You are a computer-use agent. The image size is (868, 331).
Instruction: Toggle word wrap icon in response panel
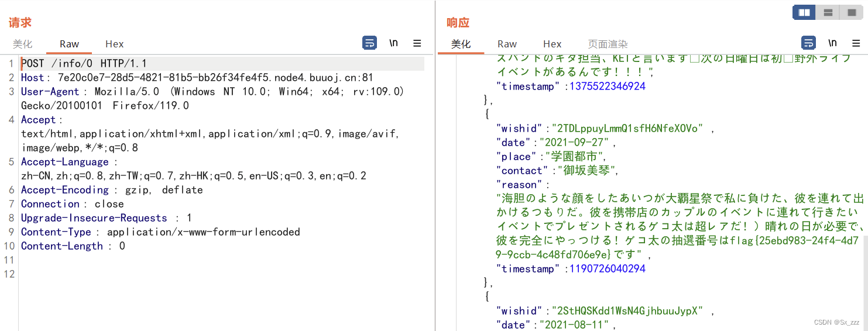(808, 43)
